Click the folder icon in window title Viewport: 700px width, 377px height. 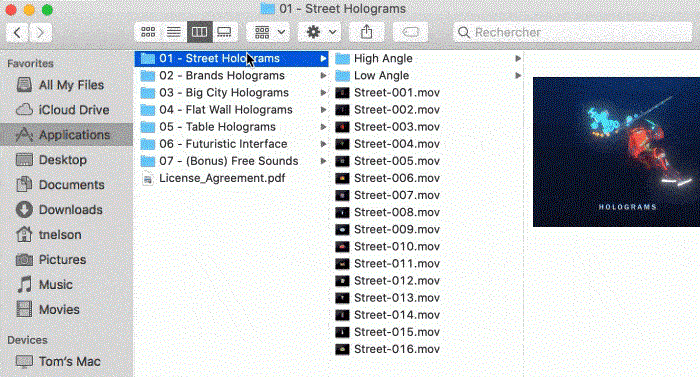point(267,9)
